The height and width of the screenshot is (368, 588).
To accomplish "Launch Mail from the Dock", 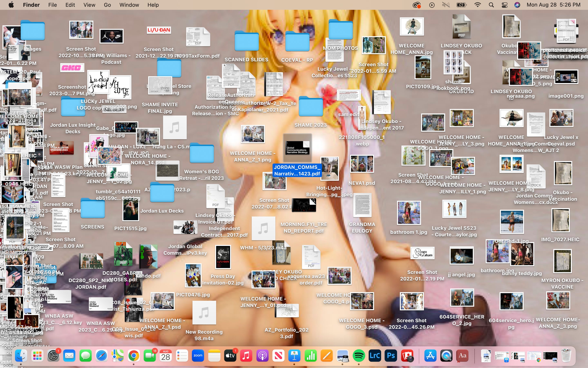I will coord(69,356).
